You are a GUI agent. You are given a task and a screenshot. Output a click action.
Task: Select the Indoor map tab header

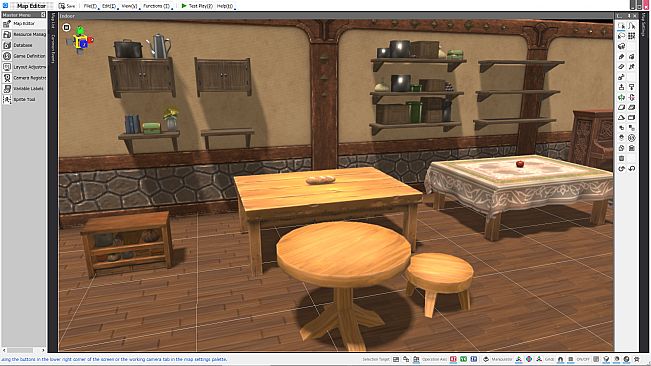[67, 16]
